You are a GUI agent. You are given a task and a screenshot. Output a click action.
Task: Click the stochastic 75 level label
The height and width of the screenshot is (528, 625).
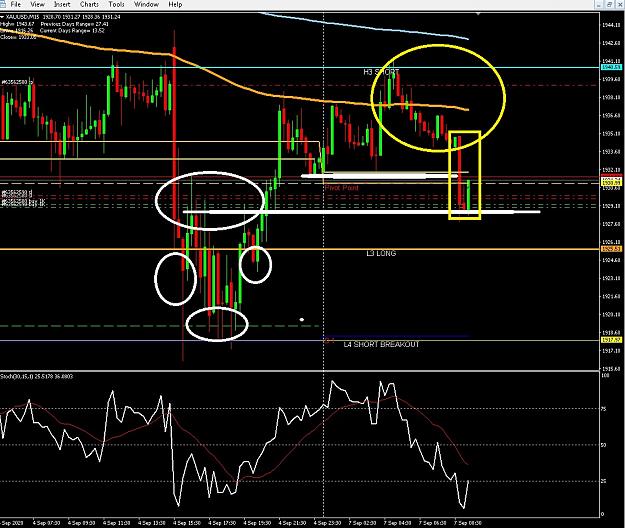603,409
